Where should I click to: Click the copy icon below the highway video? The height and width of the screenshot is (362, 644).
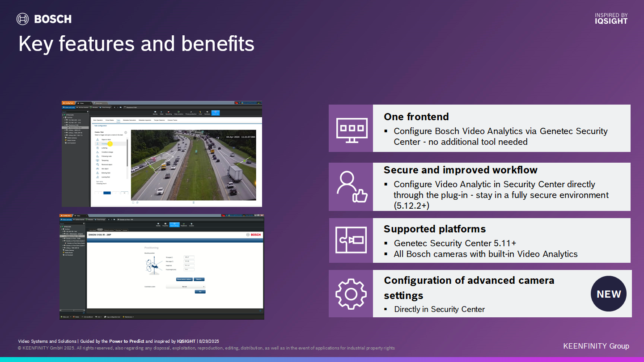(x=136, y=202)
